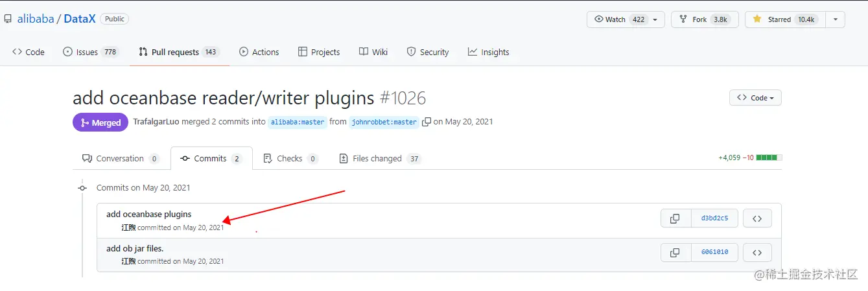The width and height of the screenshot is (868, 291).
Task: Click the repository book icon beside alibaba
Action: click(x=8, y=19)
